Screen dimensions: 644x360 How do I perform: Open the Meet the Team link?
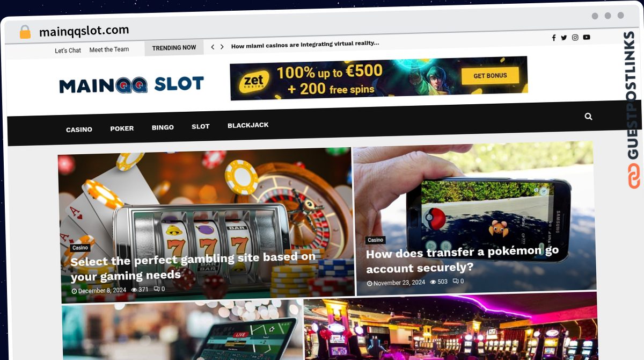(109, 49)
